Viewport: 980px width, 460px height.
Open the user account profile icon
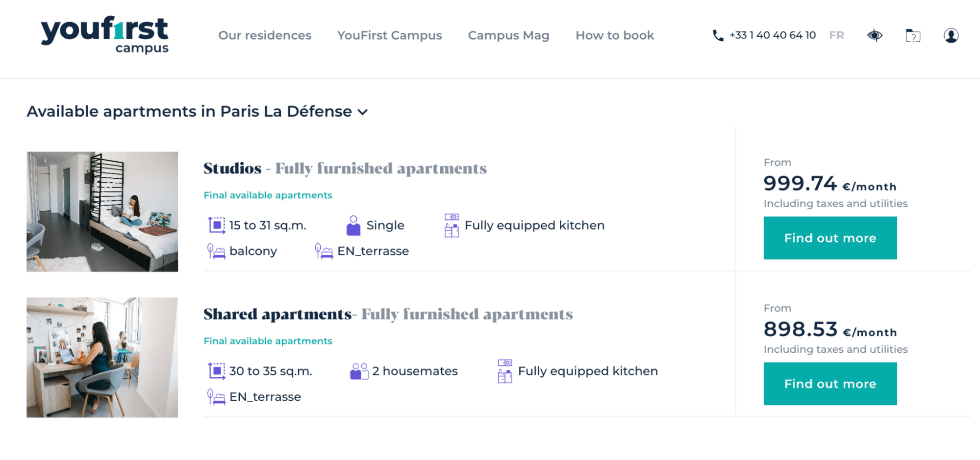951,35
